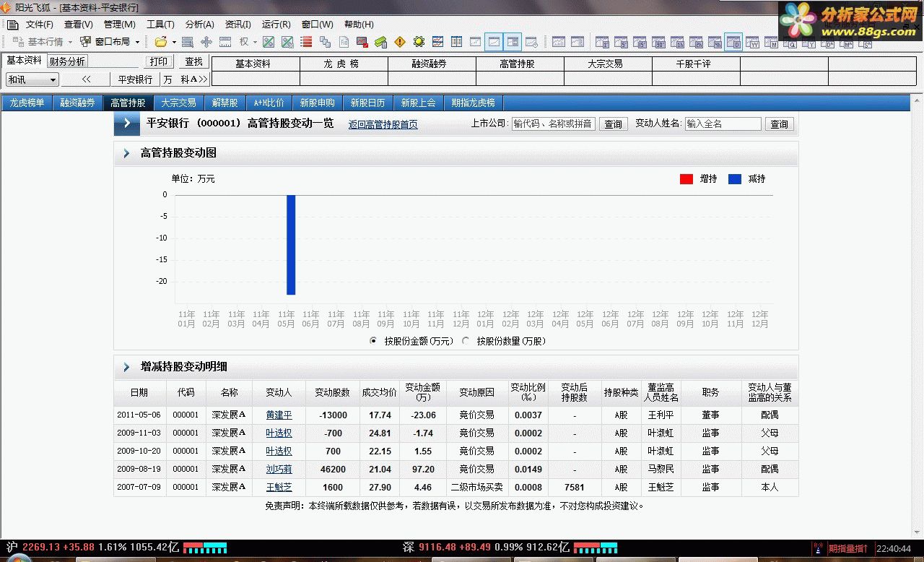Image resolution: width=924 pixels, height=562 pixels.
Task: Click the green money trade toolbar icon
Action: pos(380,42)
